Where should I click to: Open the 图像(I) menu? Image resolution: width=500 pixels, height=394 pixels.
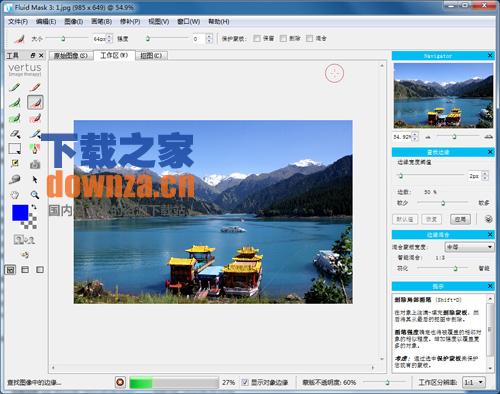[x=74, y=22]
